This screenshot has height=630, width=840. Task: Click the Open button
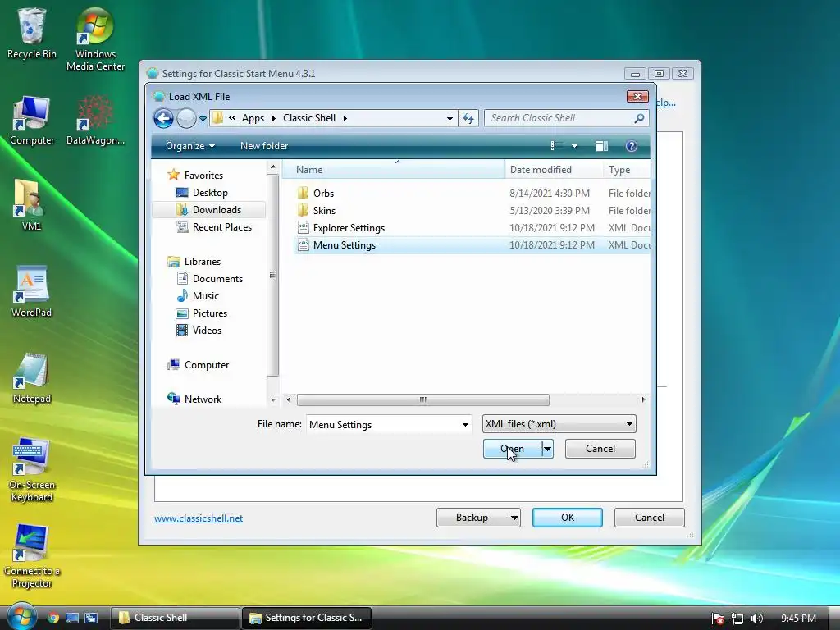[513, 449]
